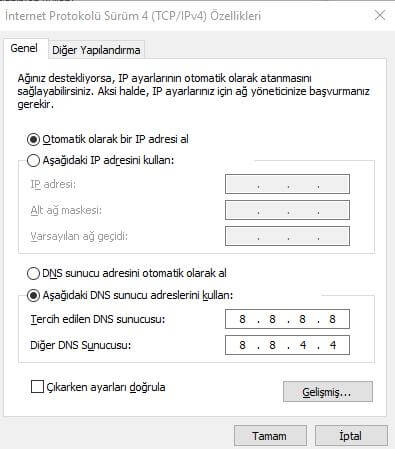Click the IP adresi input box
This screenshot has height=449, width=395.
(x=287, y=184)
